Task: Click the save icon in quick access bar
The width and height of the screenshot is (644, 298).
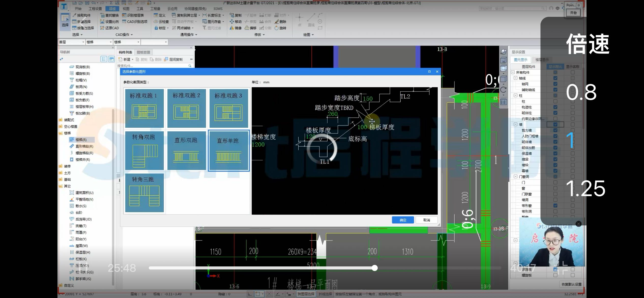Action: [87, 3]
